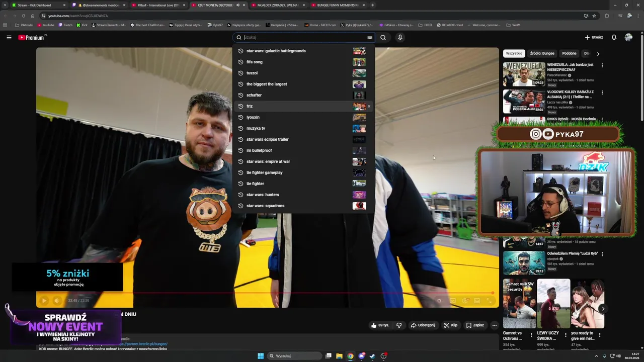Show hidden system tray icons chevron
Image resolution: width=644 pixels, height=362 pixels.
[596, 356]
